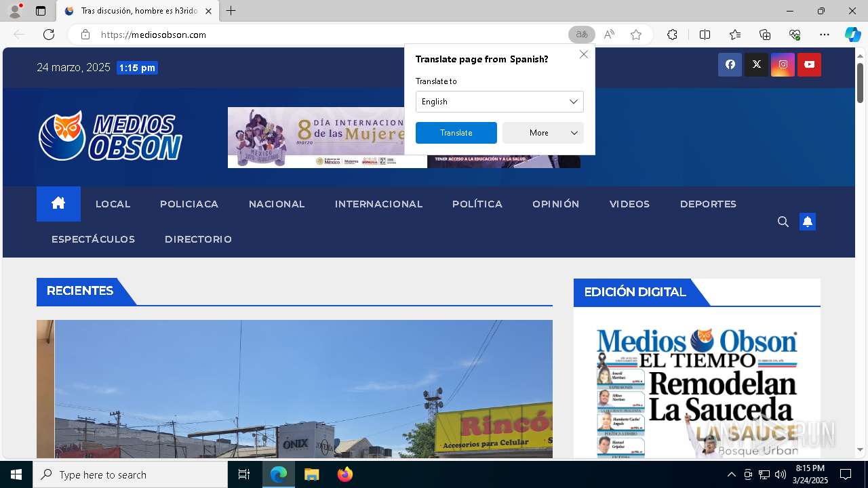Open the ESPECTÁCULOS menu item
The image size is (868, 488).
(93, 239)
